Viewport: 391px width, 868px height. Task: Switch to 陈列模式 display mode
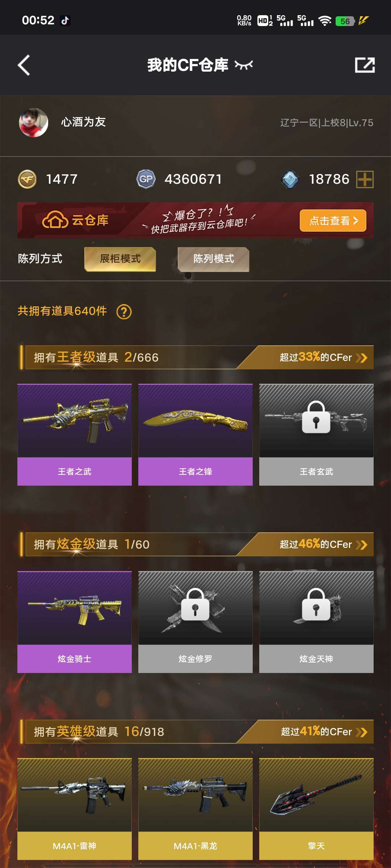pyautogui.click(x=214, y=259)
